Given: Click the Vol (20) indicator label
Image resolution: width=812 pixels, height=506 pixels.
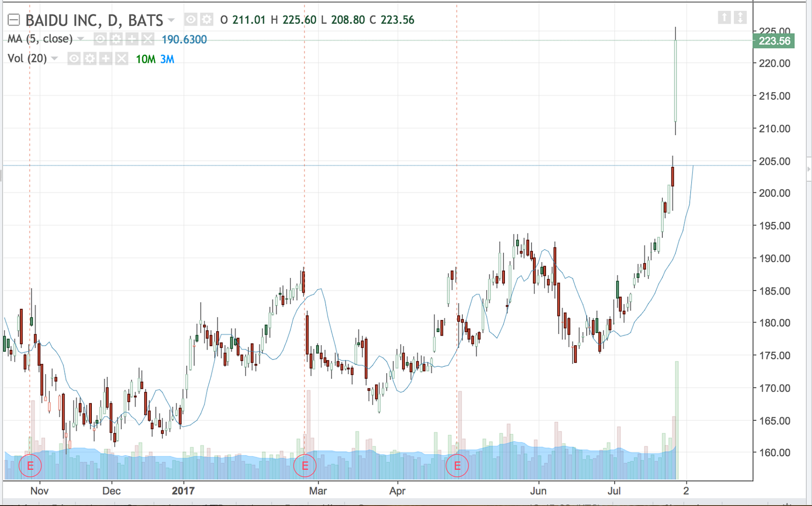Looking at the screenshot, I should pos(27,59).
